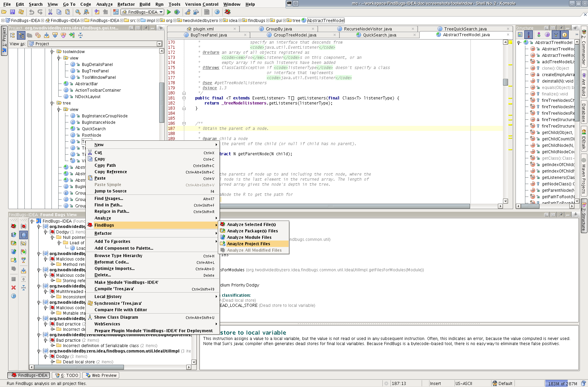Click the editor vertical scrollbar thumb

click(x=505, y=82)
